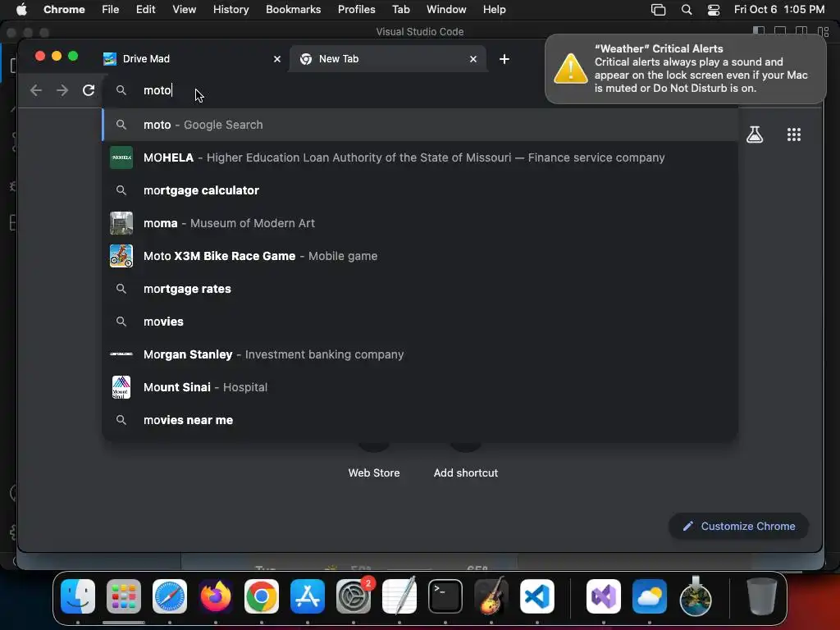Viewport: 840px width, 630px height.
Task: Close the New Tab tab
Action: point(473,59)
